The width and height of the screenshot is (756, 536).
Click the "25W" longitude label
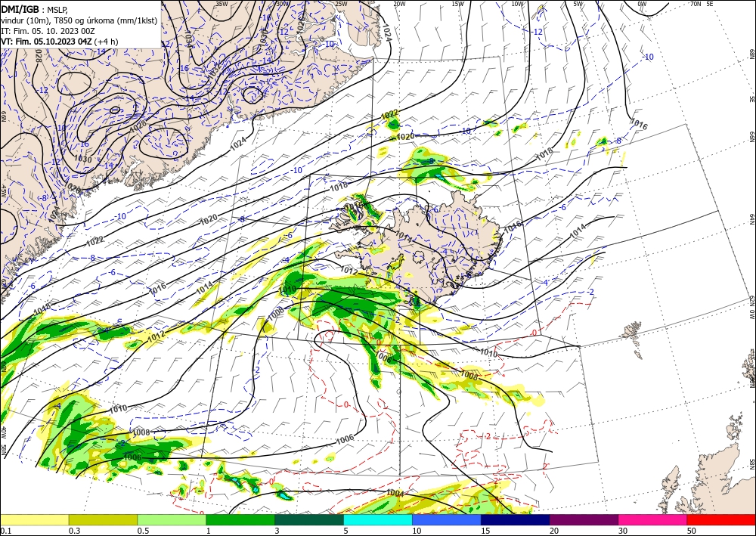(x=341, y=4)
